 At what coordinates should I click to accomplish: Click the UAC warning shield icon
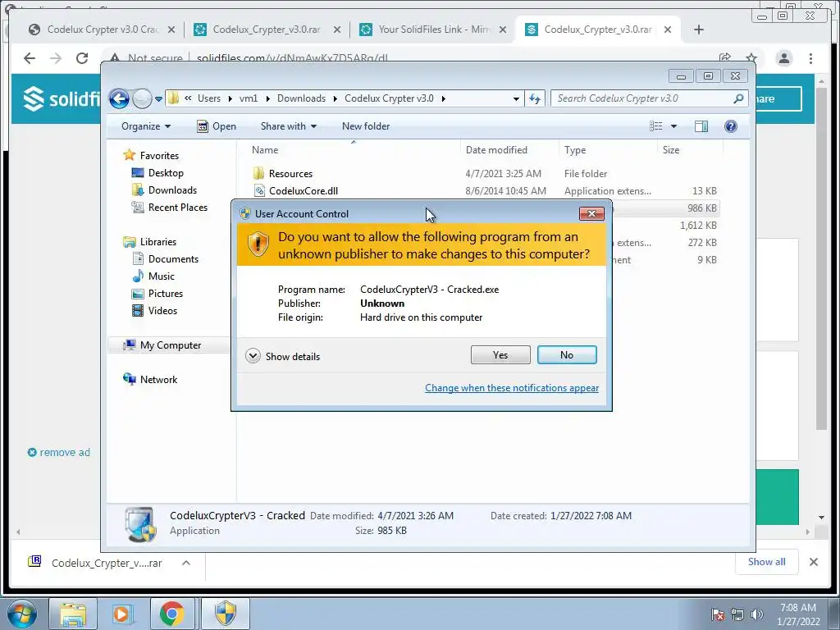coord(258,244)
